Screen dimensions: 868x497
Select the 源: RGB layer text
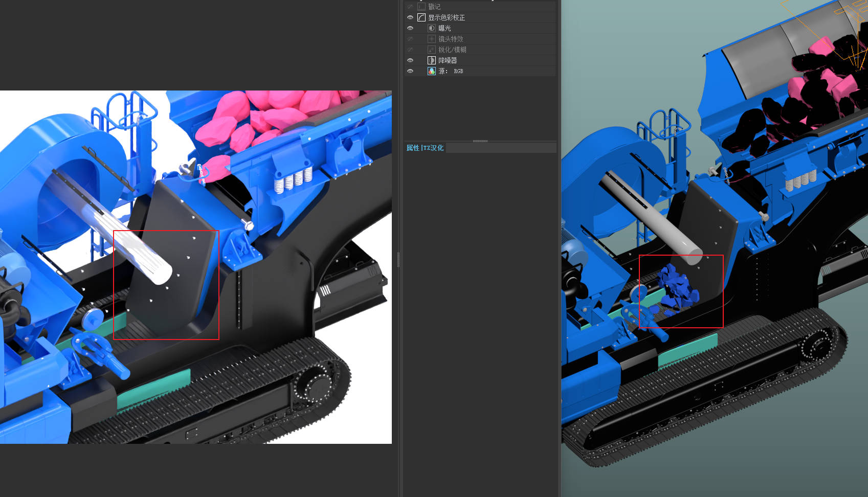[x=451, y=71]
